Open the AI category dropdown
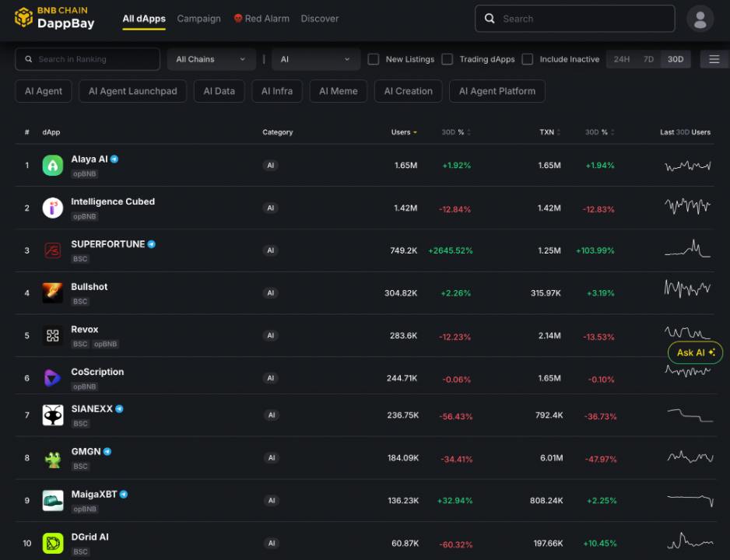 pyautogui.click(x=316, y=59)
